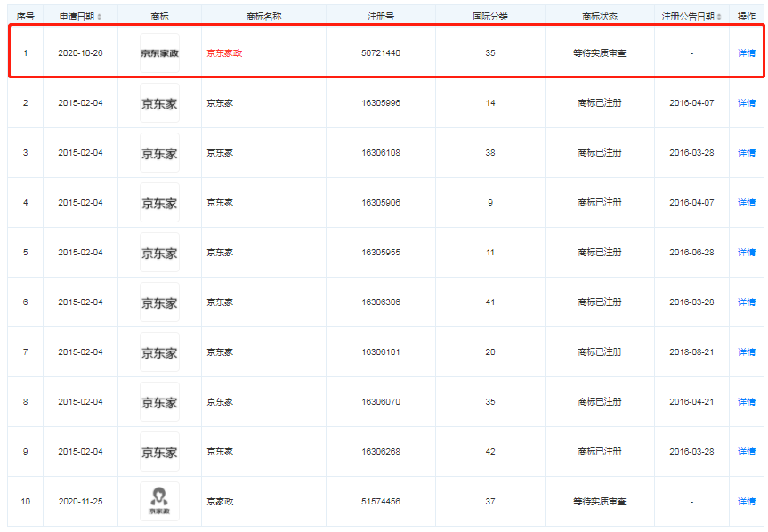
Task: Click 商标已注册 status for registration 16305996
Action: 600,103
